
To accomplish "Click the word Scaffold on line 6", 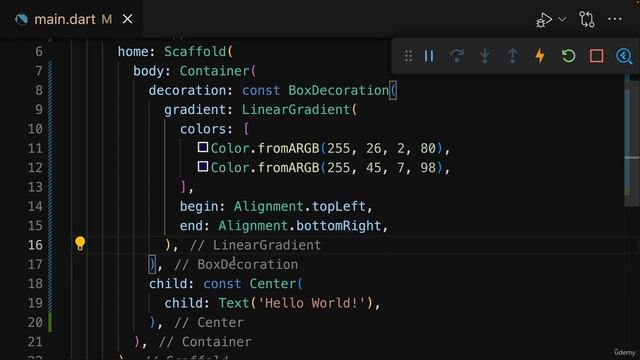I will [195, 51].
